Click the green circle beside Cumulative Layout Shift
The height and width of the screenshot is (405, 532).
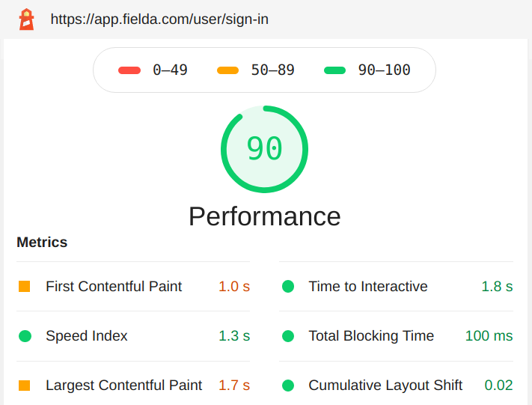tap(288, 386)
